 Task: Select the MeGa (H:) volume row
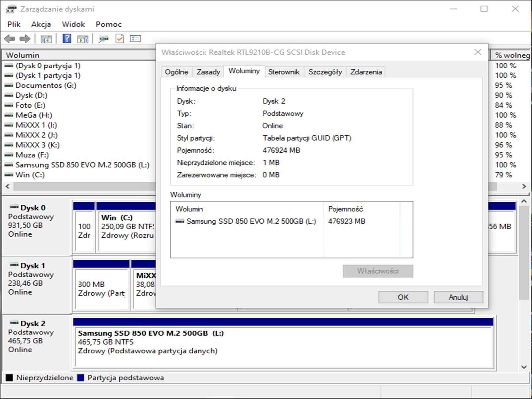[34, 115]
